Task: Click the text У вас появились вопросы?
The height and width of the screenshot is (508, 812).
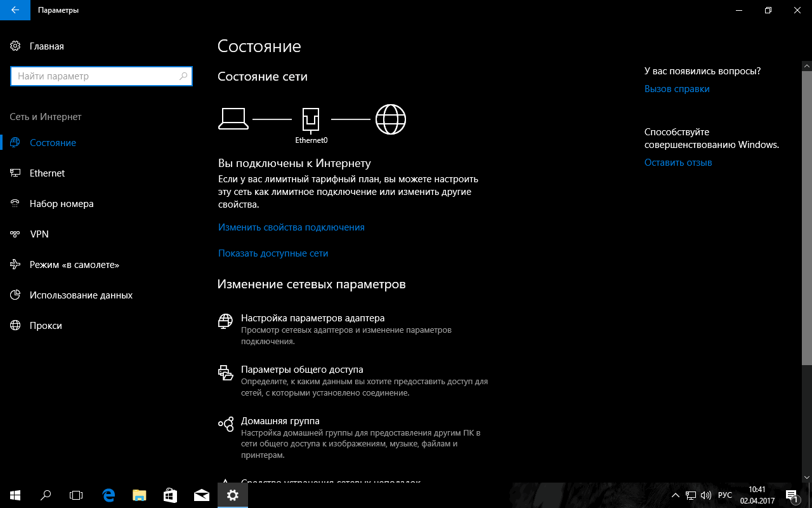Action: (x=702, y=71)
